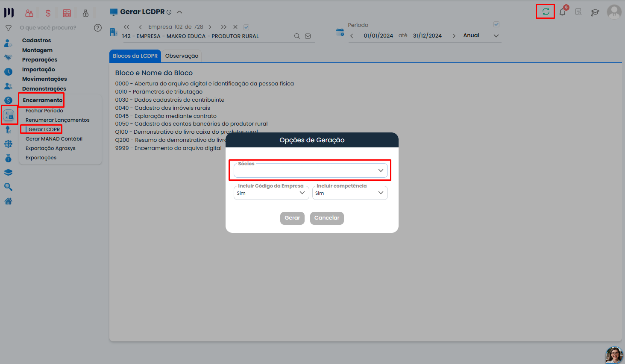Select the Blocos da LCDPR tab
Image resolution: width=625 pixels, height=364 pixels.
pyautogui.click(x=135, y=56)
